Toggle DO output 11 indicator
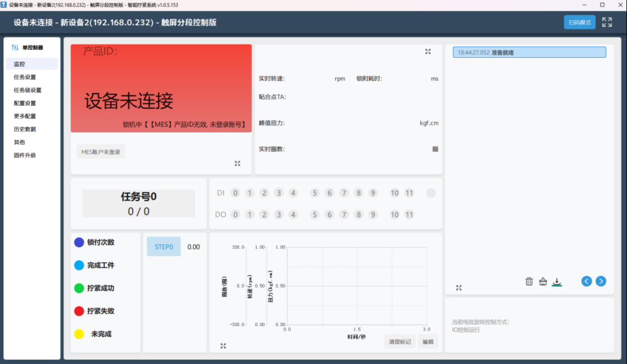This screenshot has height=364, width=627. point(409,215)
